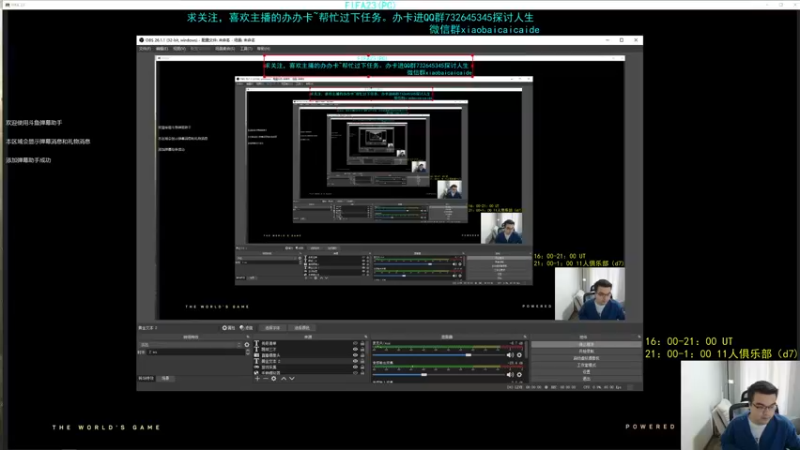Select webcam feed in OBS preview
The height and width of the screenshot is (450, 800).
590,294
